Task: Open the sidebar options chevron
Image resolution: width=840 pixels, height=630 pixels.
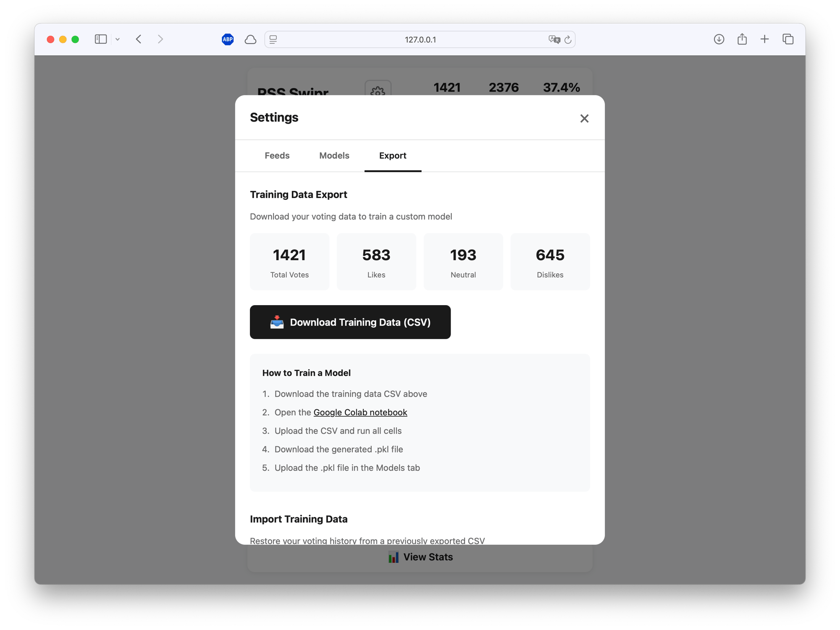Action: (x=117, y=39)
